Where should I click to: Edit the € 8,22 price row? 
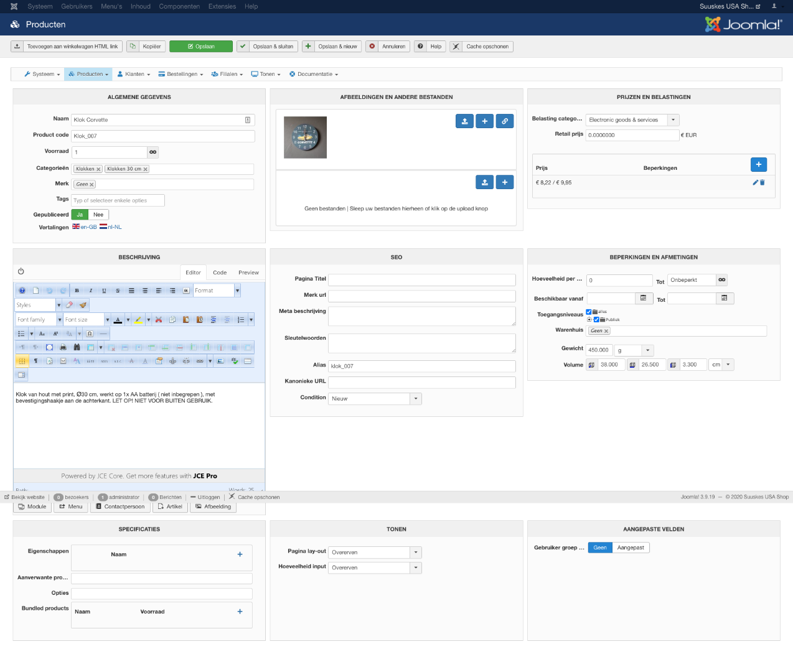[755, 182]
